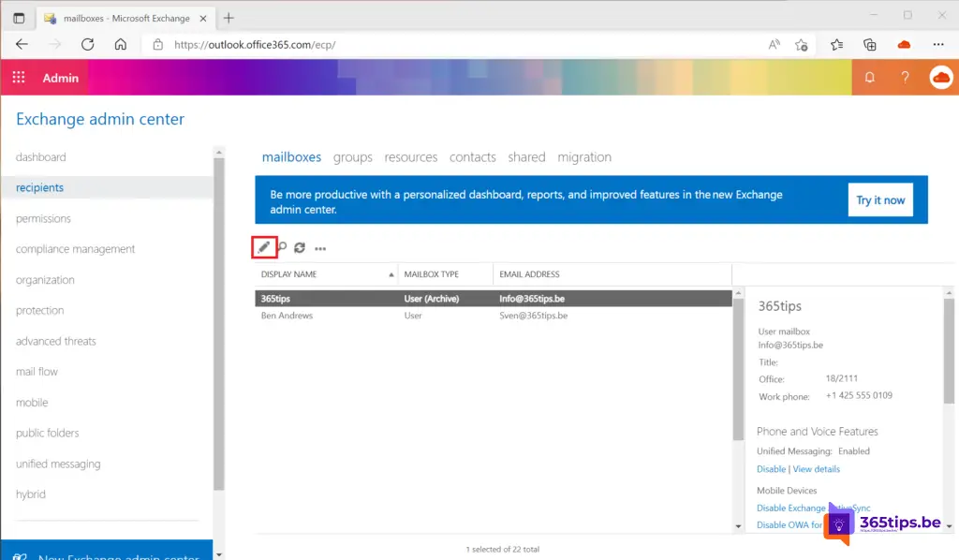Viewport: 959px width, 560px height.
Task: Open the browser favorites list
Action: coord(836,44)
